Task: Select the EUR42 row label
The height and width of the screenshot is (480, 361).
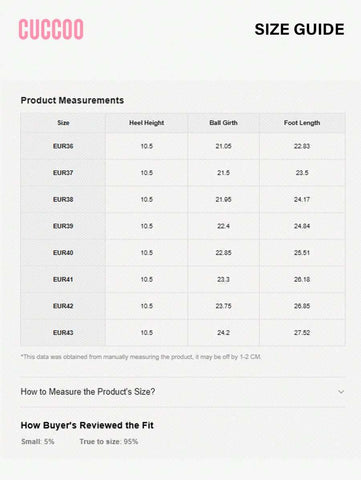Action: point(63,306)
